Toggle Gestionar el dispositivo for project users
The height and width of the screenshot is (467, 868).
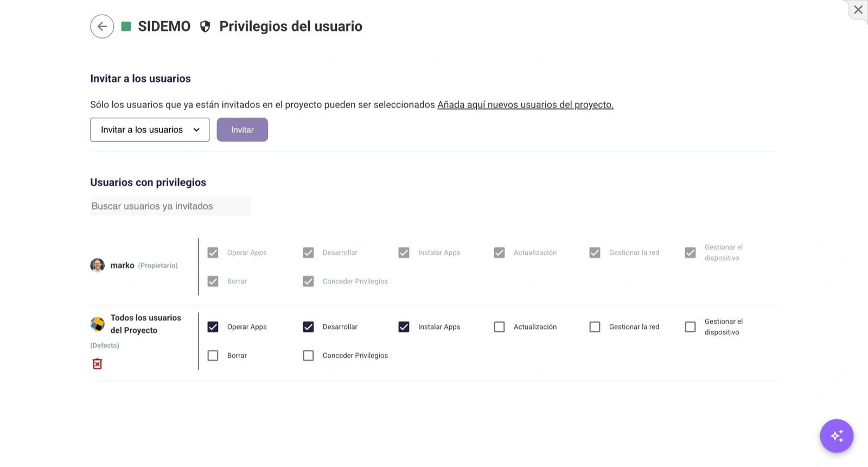click(690, 327)
